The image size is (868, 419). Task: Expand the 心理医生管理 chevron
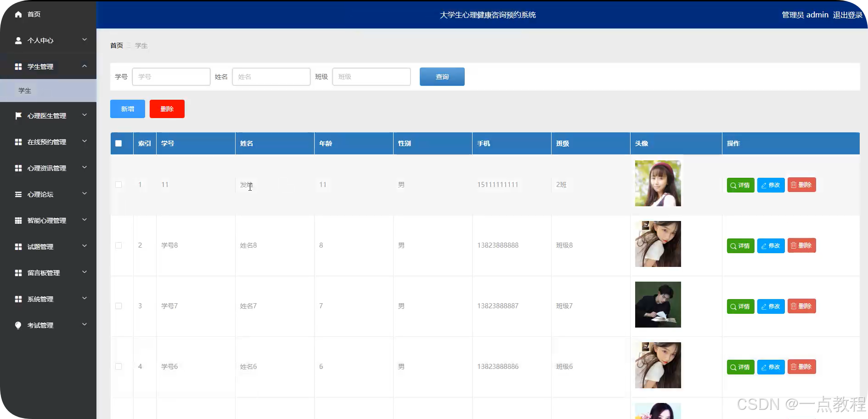click(x=85, y=115)
